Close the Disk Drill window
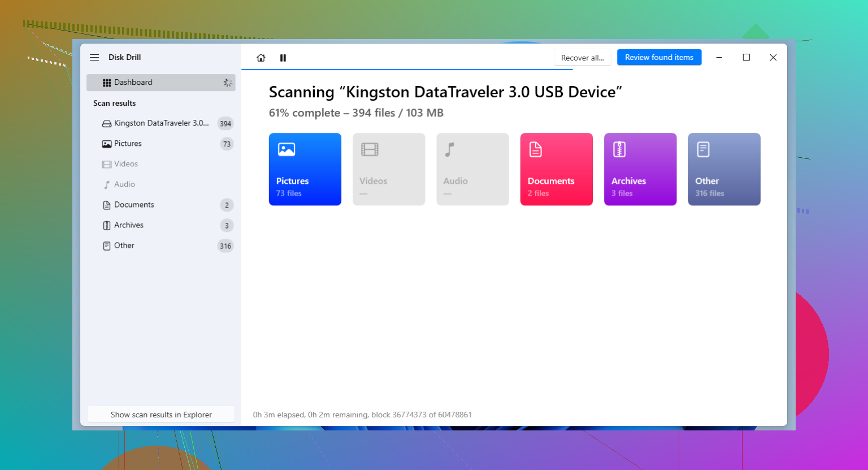The height and width of the screenshot is (470, 868). tap(773, 57)
